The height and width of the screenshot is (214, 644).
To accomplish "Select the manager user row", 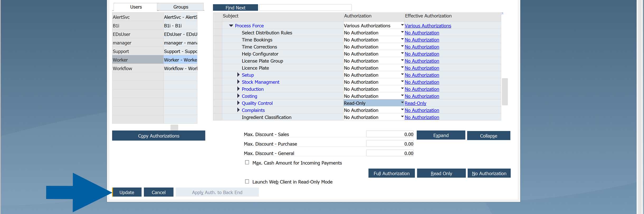I will [x=155, y=43].
